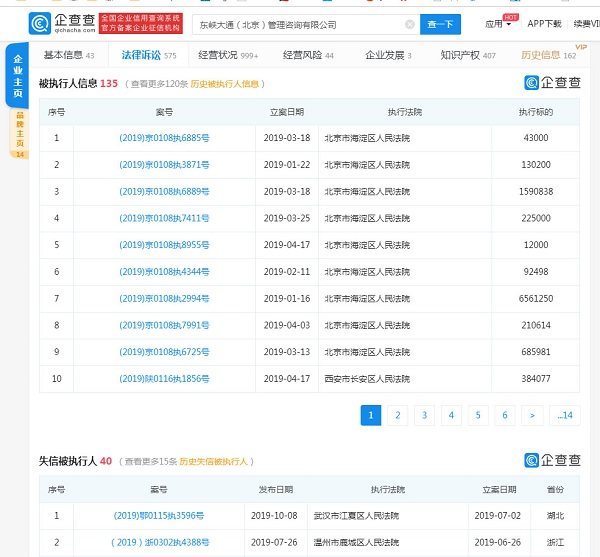Image resolution: width=600 pixels, height=557 pixels.
Task: Open the 应用 dropdown menu
Action: 498,24
